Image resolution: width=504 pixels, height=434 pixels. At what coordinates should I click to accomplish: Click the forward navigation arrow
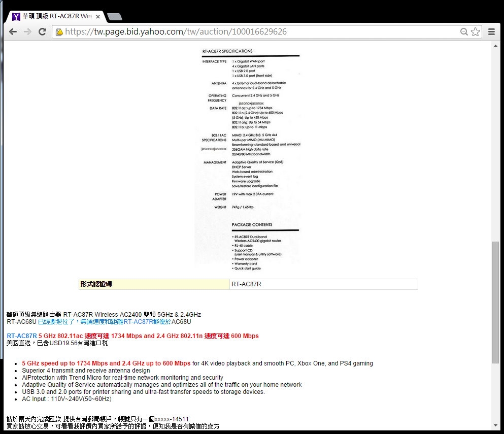(x=27, y=31)
